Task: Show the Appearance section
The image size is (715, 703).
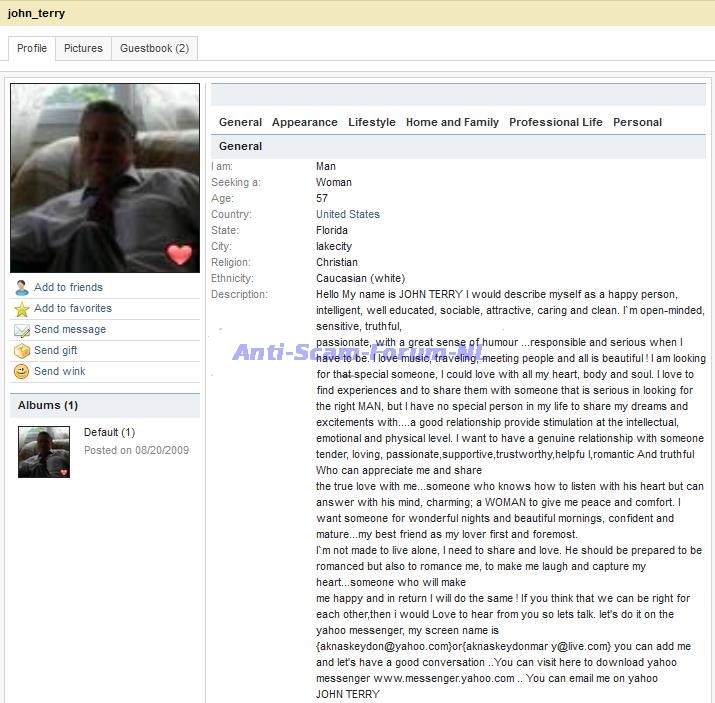Action: tap(305, 122)
